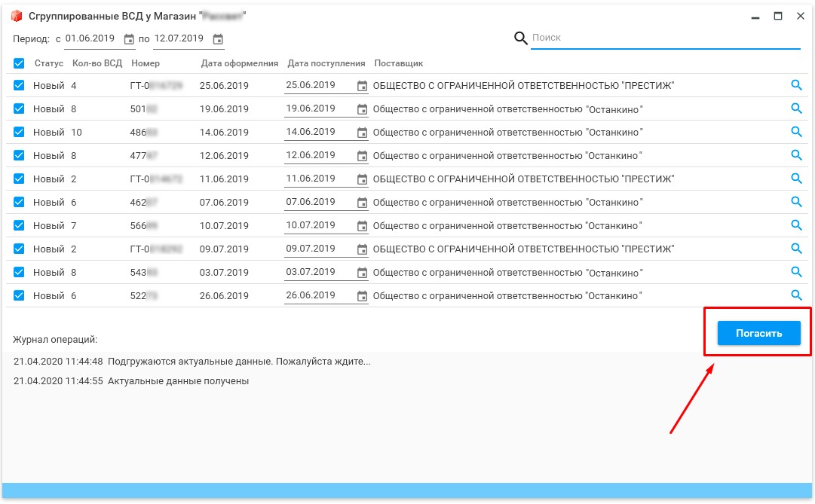This screenshot has height=504, width=815.
Task: Uncheck the row dated 11.06.2019
Action: (19, 179)
